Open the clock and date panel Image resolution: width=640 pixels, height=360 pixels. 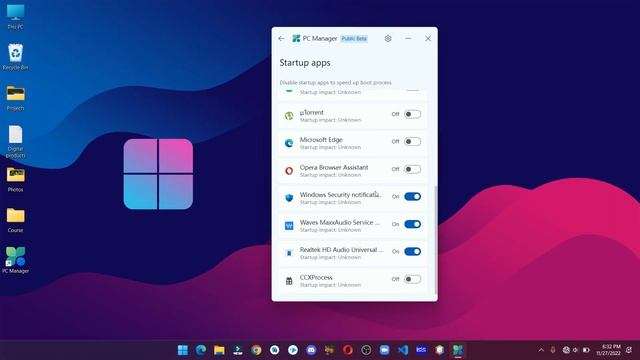[608, 350]
